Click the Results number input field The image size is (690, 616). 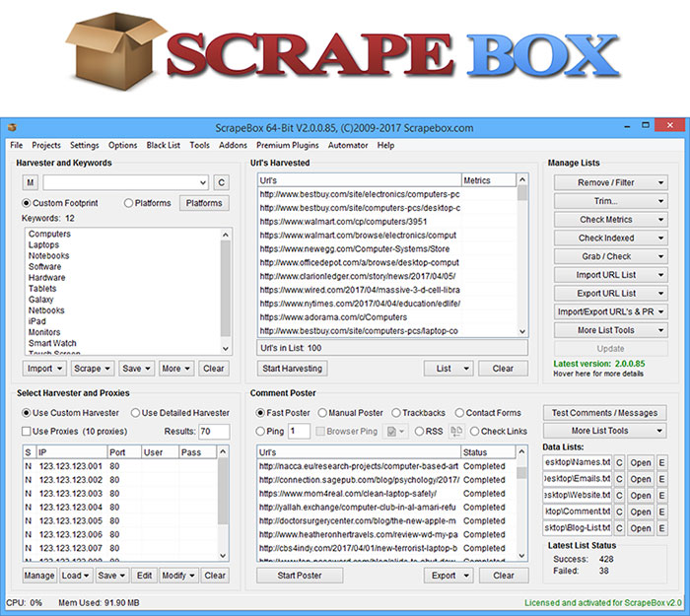212,432
